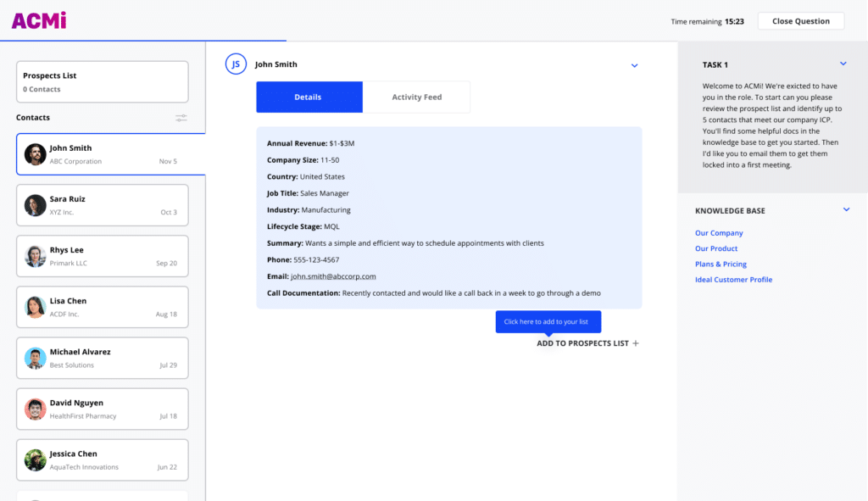Image resolution: width=868 pixels, height=501 pixels.
Task: Click the john.smith@abccorp.com email link
Action: click(x=333, y=276)
